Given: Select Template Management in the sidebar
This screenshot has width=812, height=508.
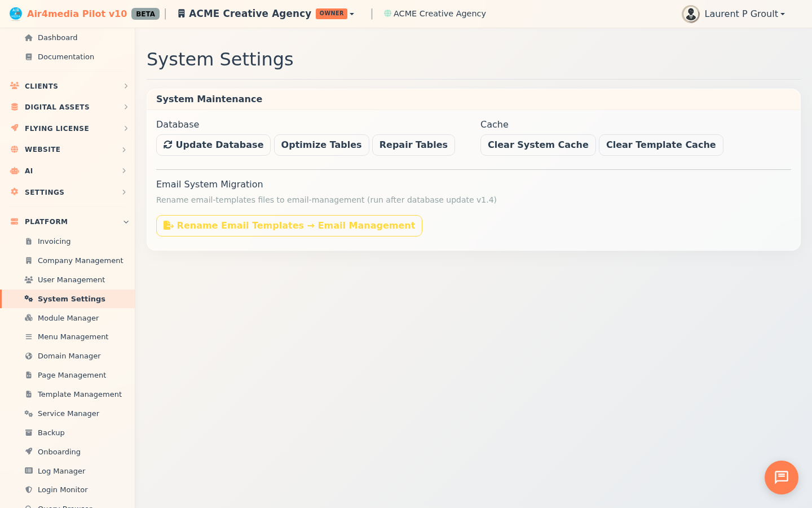Looking at the screenshot, I should [x=80, y=394].
